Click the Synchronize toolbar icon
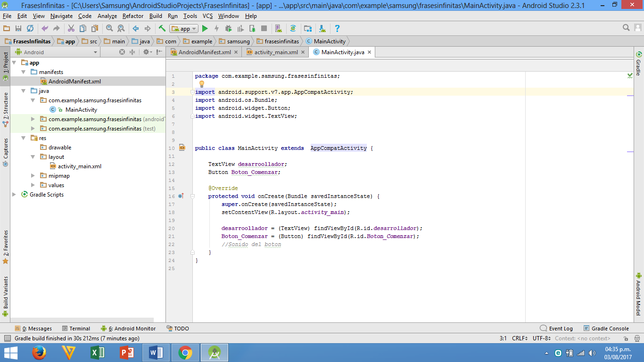 pyautogui.click(x=30, y=29)
